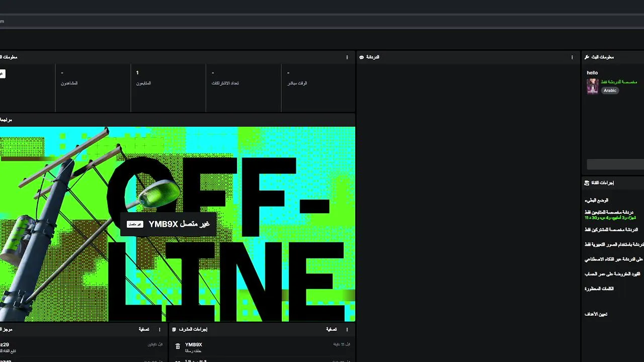This screenshot has height=362, width=644.
Task: Click the stream info (معلومات البث) panel title
Action: pyautogui.click(x=603, y=57)
